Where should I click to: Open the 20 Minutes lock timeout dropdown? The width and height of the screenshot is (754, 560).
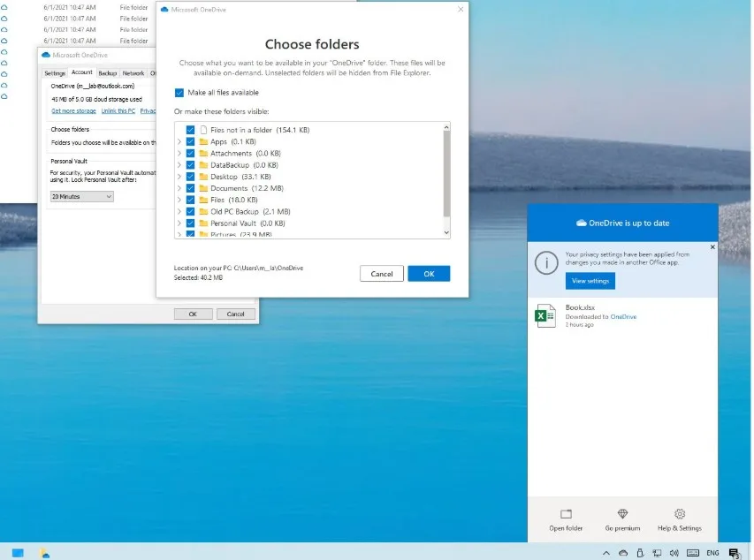[81, 196]
